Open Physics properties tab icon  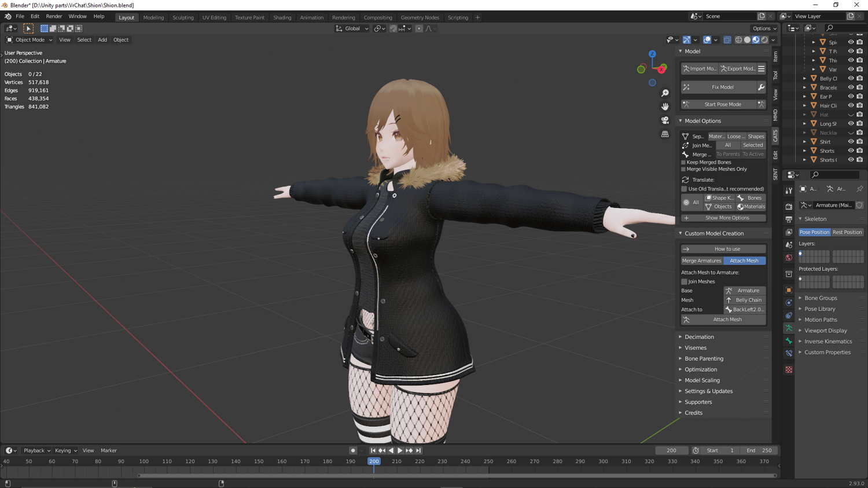pos(789,303)
